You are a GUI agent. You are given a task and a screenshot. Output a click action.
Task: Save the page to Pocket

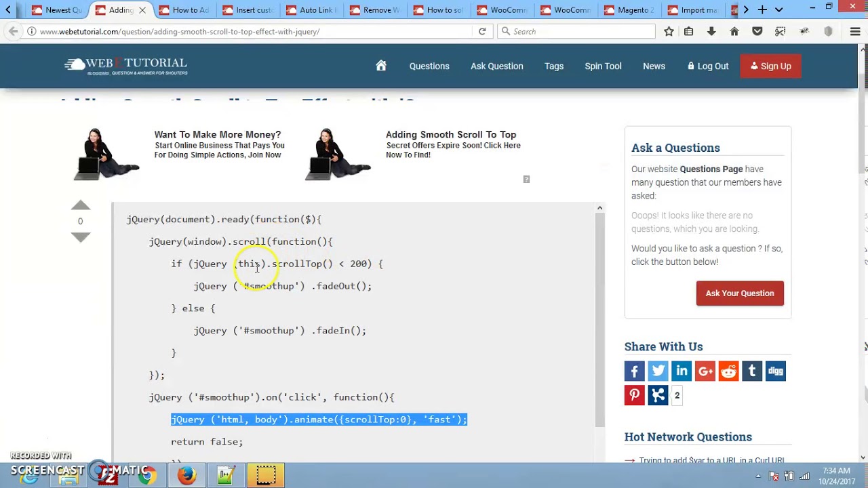(757, 31)
